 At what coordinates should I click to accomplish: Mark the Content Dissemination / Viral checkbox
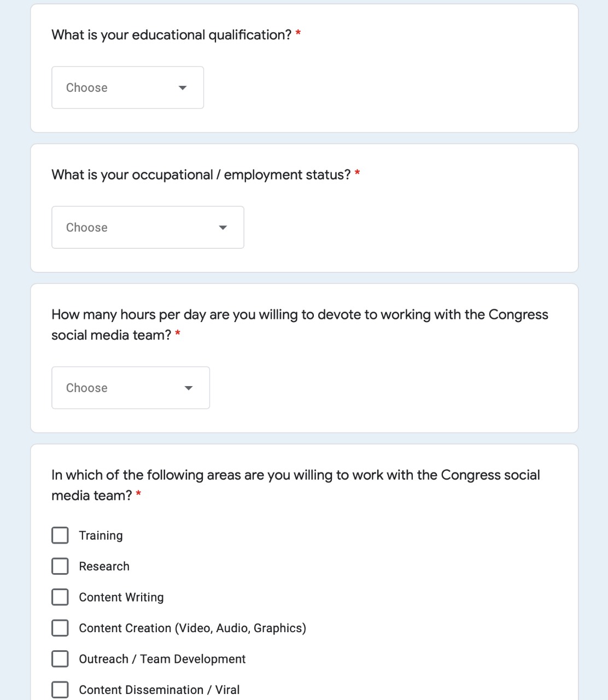click(60, 690)
